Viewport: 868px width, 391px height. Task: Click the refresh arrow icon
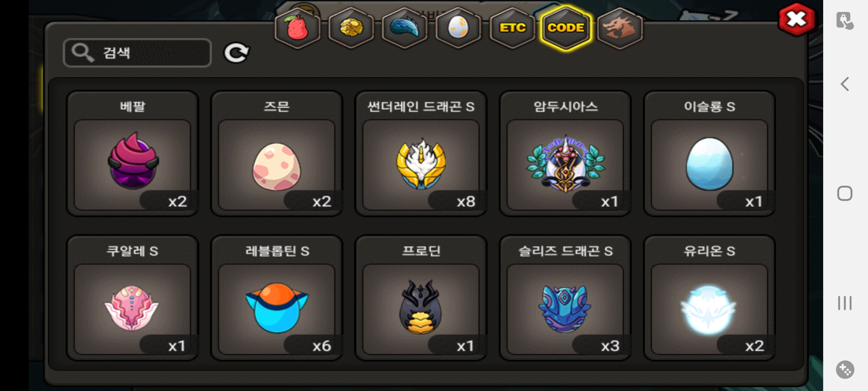237,53
